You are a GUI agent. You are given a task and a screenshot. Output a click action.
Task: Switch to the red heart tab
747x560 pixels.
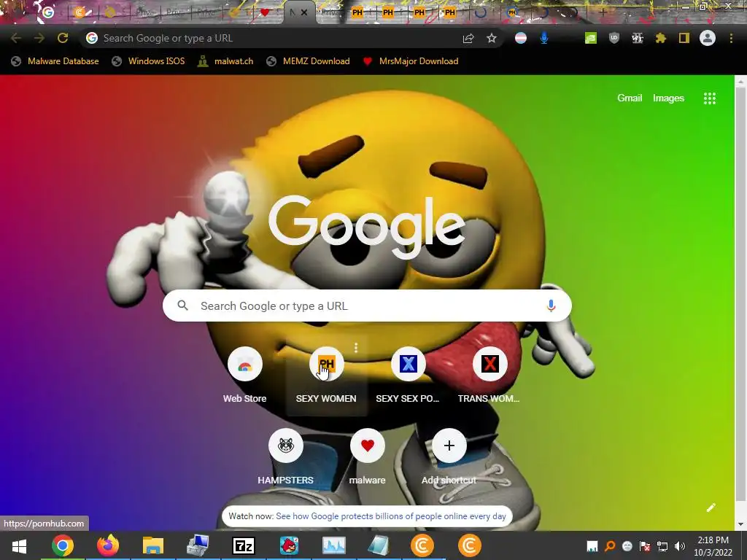266,12
